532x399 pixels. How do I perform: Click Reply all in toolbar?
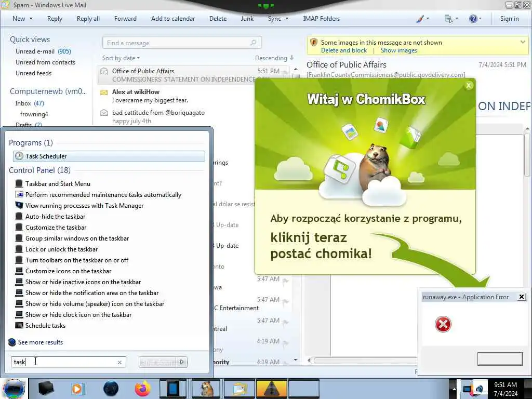tap(88, 19)
